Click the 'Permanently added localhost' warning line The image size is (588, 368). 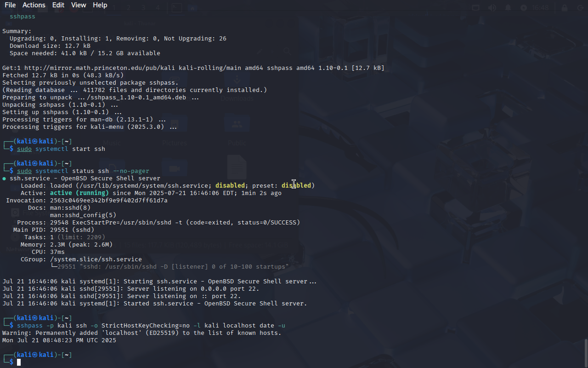(x=142, y=333)
